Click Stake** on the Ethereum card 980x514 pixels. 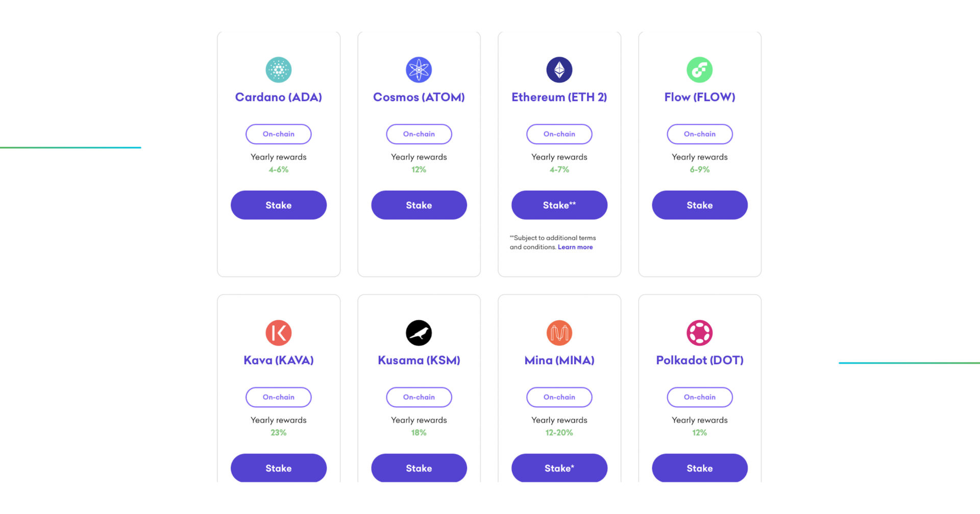[559, 205]
